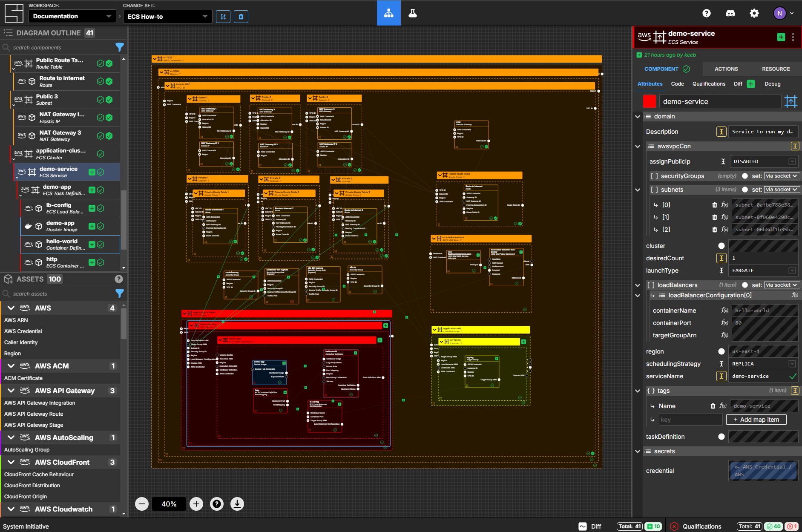Toggle Description manual set icon
802x532 pixels.
pyautogui.click(x=722, y=132)
